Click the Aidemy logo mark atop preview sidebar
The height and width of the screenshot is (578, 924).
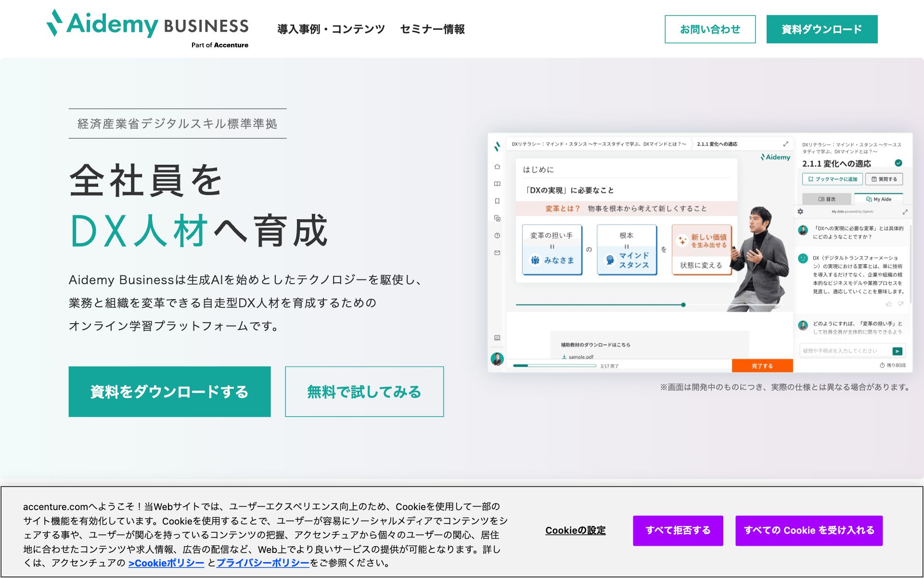(497, 146)
